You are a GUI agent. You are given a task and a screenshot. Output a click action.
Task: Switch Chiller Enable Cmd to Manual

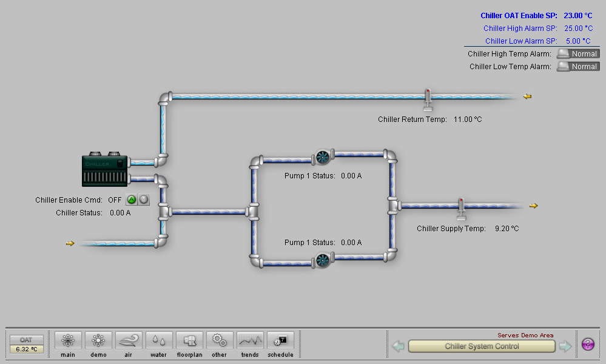pyautogui.click(x=144, y=200)
